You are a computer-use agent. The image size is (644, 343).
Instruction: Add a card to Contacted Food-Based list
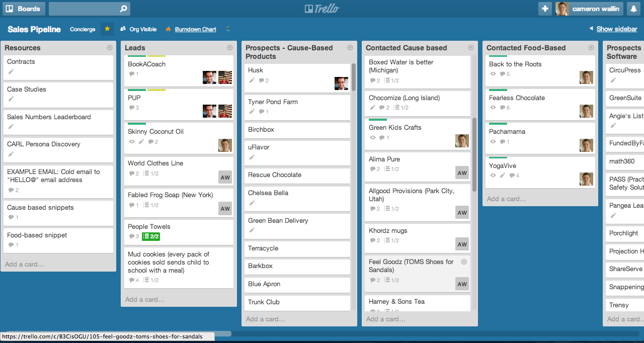click(x=507, y=199)
